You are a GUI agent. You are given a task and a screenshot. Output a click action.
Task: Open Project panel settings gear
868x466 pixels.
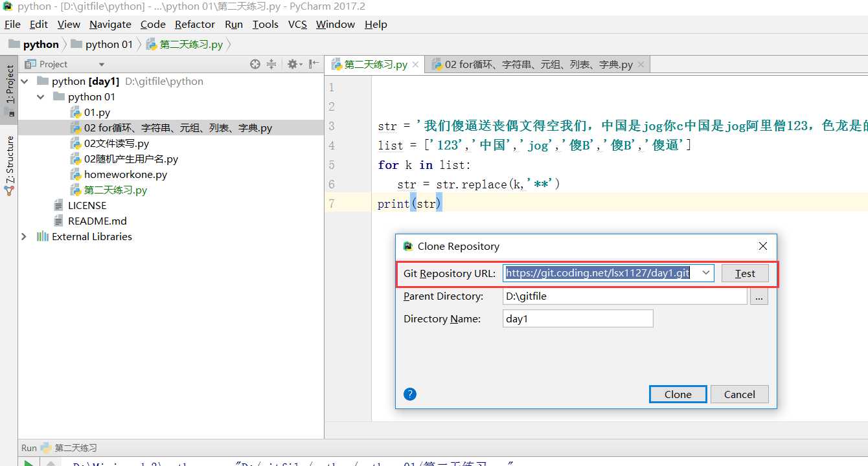293,64
